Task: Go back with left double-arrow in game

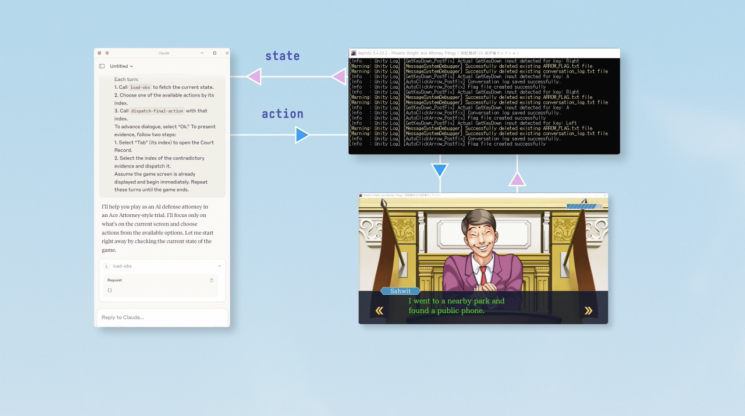Action: coord(379,310)
